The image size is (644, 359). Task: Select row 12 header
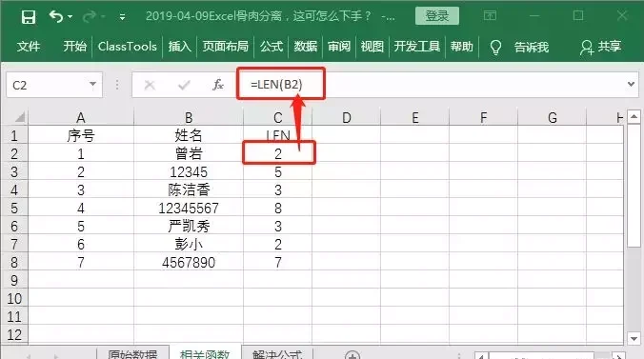point(14,334)
